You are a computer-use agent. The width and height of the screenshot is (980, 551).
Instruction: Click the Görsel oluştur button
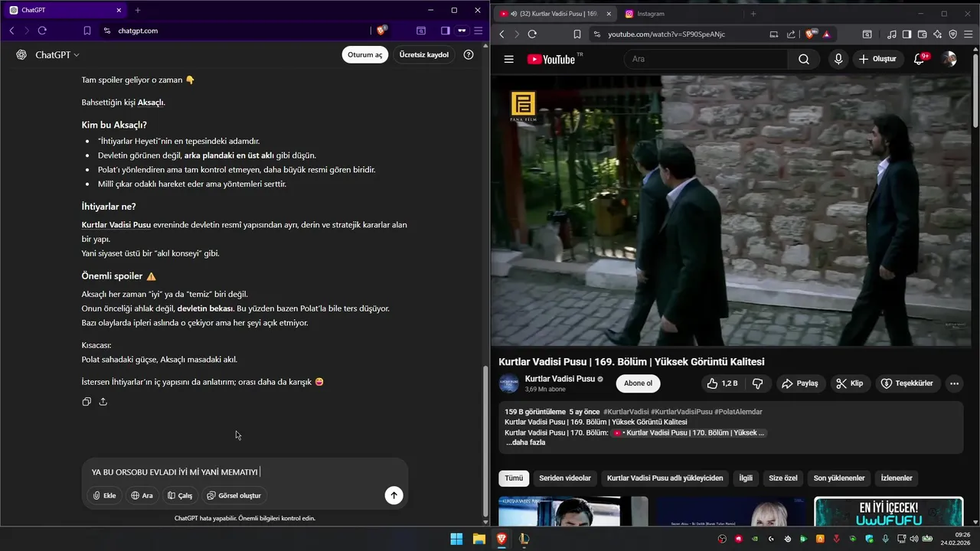234,496
